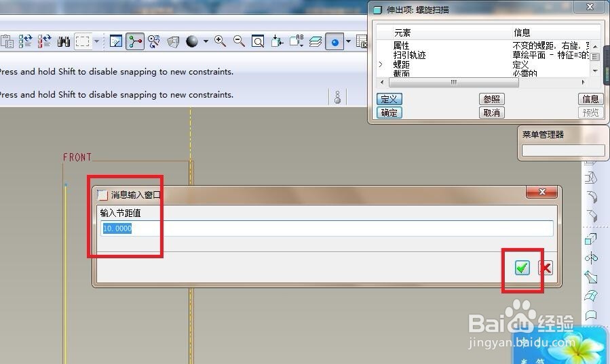Image resolution: width=610 pixels, height=364 pixels.
Task: Click the left scroll arrow in element list
Action: pyautogui.click(x=381, y=82)
